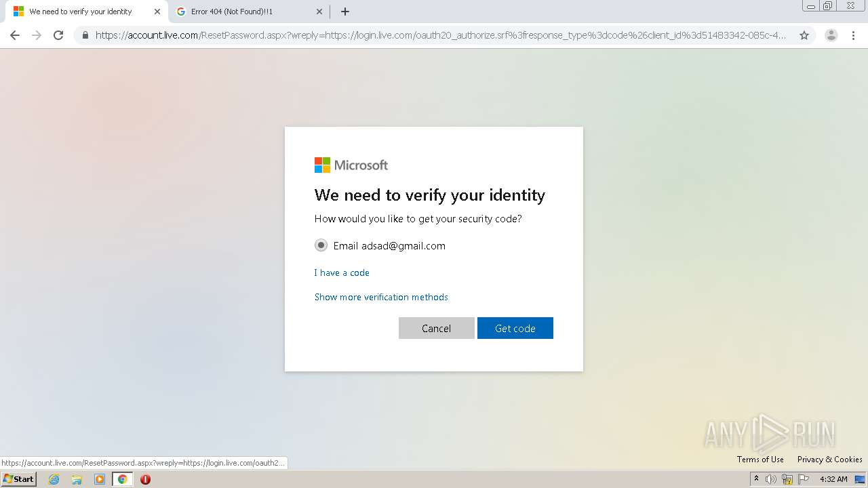Click the network tray icon

point(787,479)
